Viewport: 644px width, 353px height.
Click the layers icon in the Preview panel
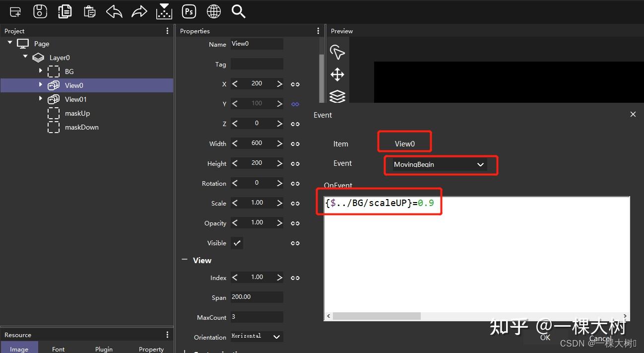pyautogui.click(x=337, y=96)
